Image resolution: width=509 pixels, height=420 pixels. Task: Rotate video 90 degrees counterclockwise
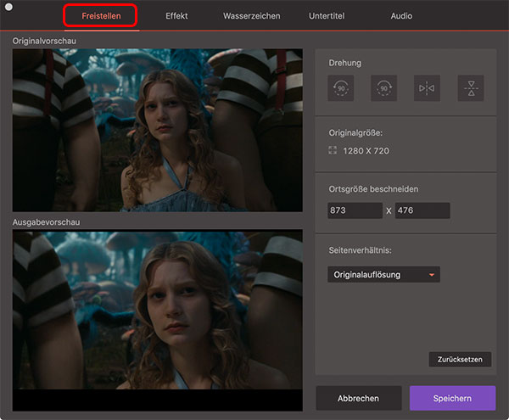(x=341, y=88)
